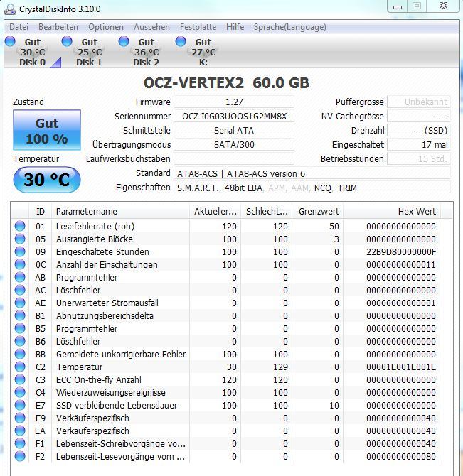Click orb for SSD verbleibende Lebensdauer
This screenshot has height=476, width=463.
20,405
